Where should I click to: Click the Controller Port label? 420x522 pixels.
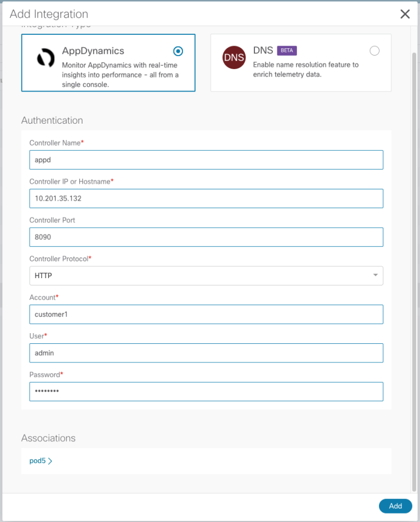pos(52,220)
